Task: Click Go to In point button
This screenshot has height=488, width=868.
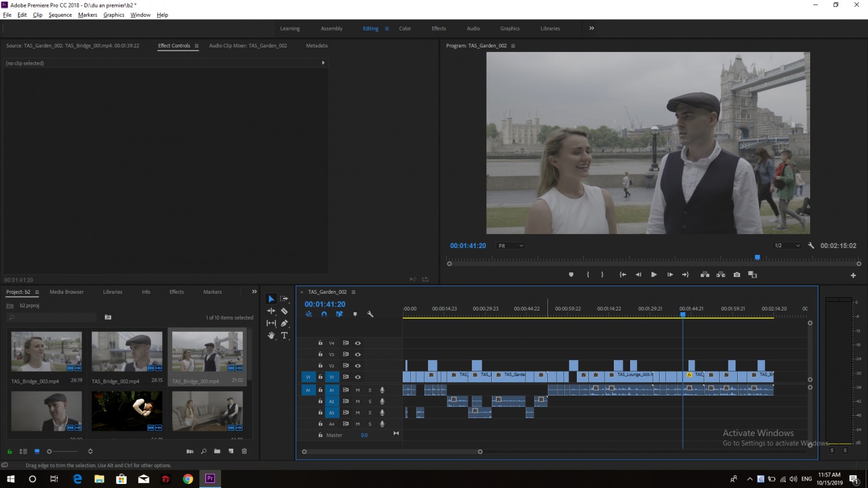Action: [623, 275]
